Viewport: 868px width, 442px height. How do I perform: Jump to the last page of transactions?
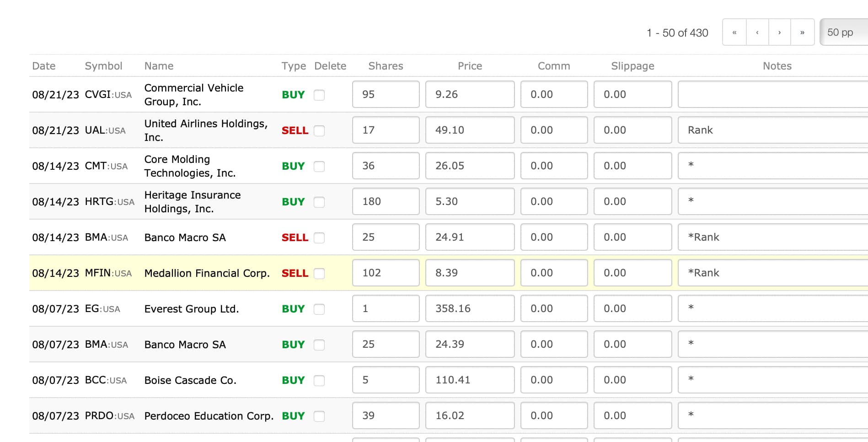tap(803, 32)
